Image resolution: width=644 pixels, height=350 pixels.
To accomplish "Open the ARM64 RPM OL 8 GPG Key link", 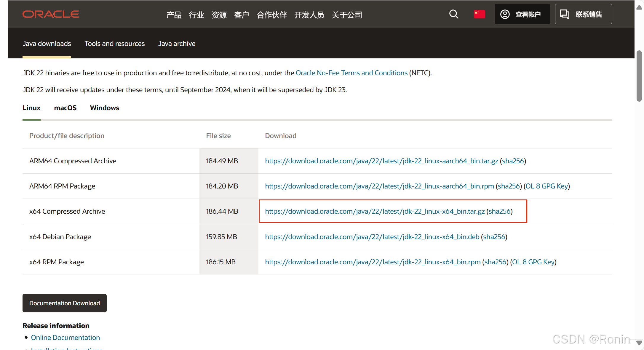I will pos(546,186).
